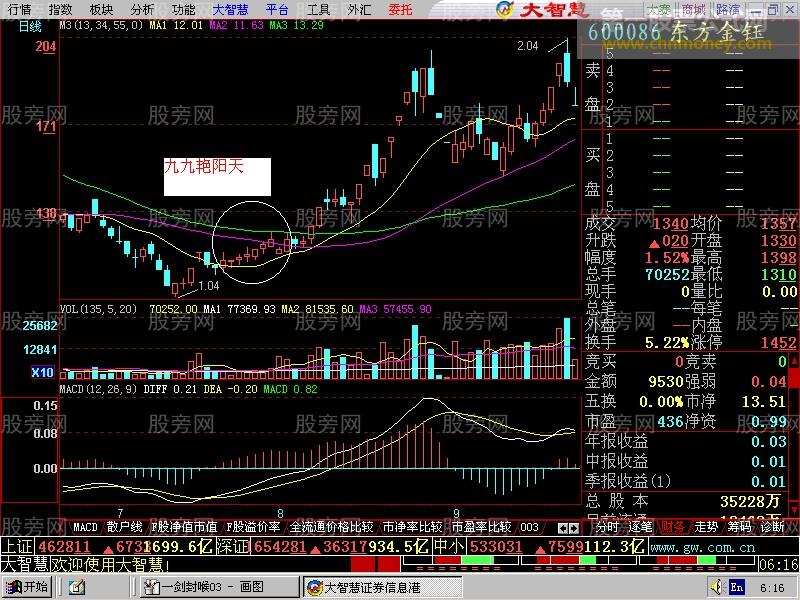Select the 全流通价格比较 indicator tab

click(331, 527)
